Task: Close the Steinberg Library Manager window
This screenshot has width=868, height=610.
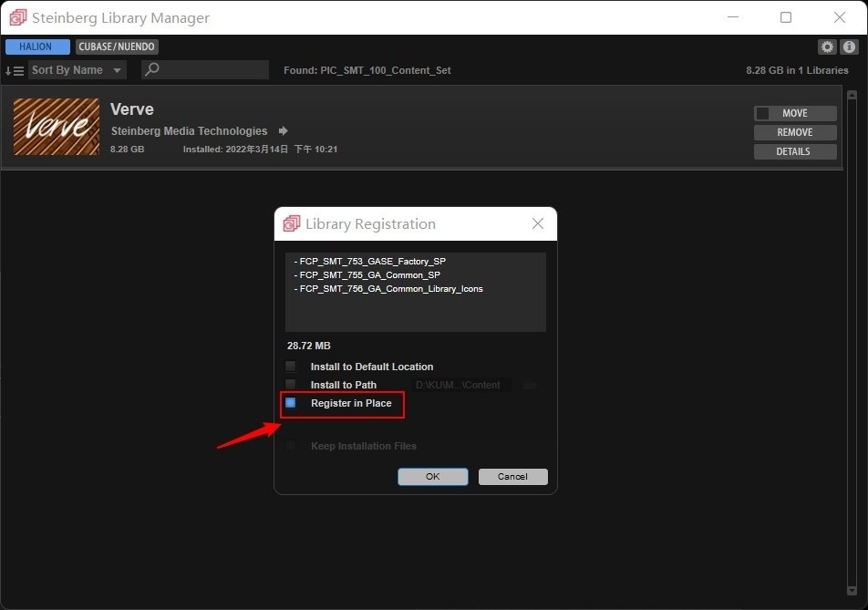Action: 839,17
